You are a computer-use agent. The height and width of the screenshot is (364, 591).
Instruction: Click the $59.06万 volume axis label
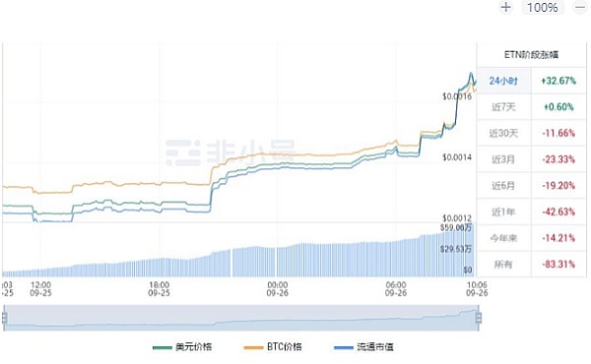456,227
